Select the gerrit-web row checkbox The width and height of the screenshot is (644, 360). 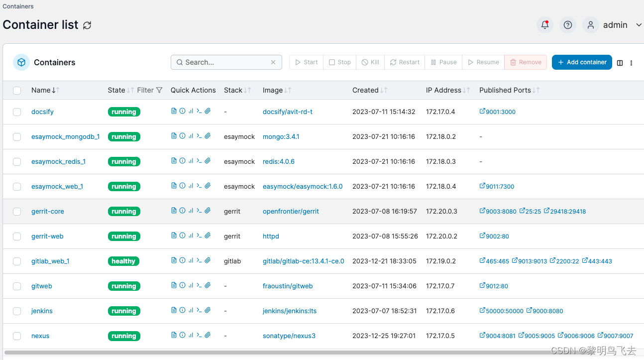17,237
